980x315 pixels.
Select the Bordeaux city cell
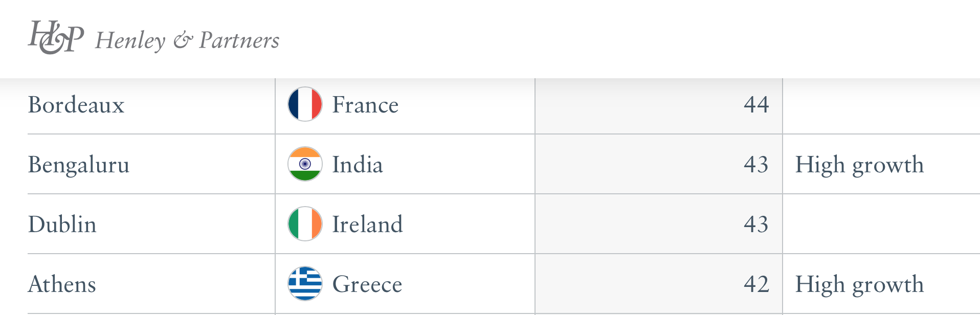point(76,105)
